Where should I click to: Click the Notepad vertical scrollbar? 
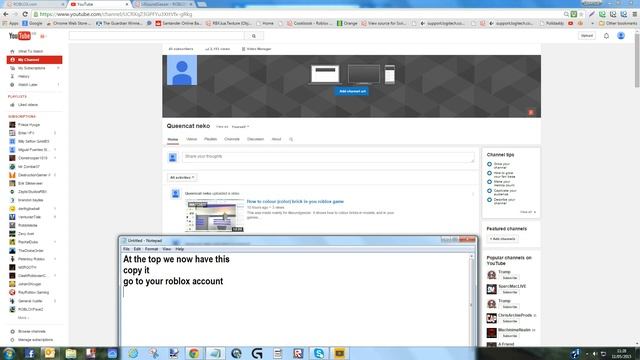(x=471, y=300)
